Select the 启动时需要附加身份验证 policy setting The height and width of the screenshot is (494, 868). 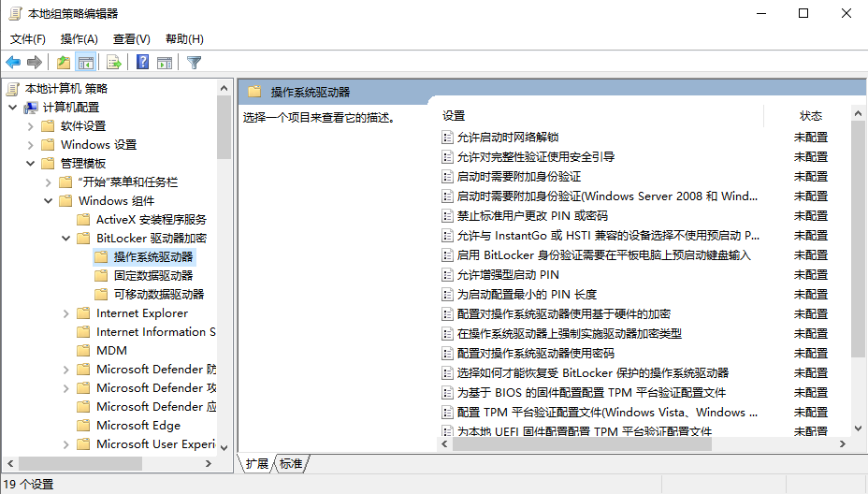[x=518, y=177]
